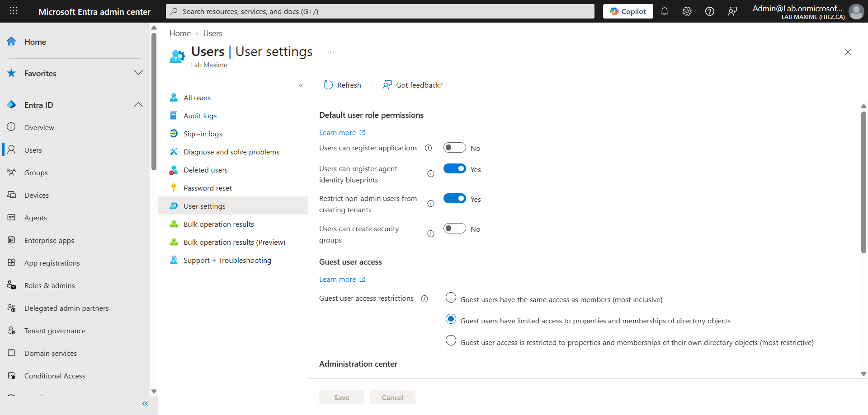Click the Home breadcrumb link
The width and height of the screenshot is (868, 415).
click(x=180, y=33)
